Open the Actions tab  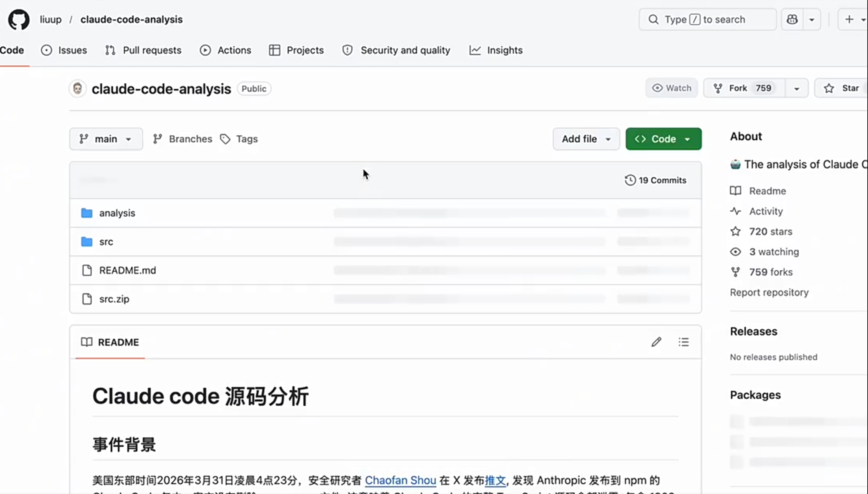coord(225,50)
